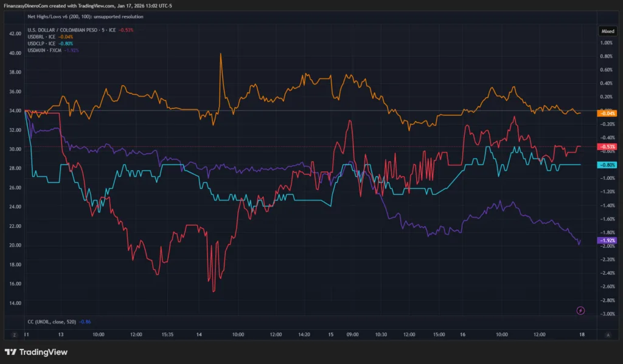Click the TradingView logo at bottom left
623x364 pixels.
(x=36, y=352)
